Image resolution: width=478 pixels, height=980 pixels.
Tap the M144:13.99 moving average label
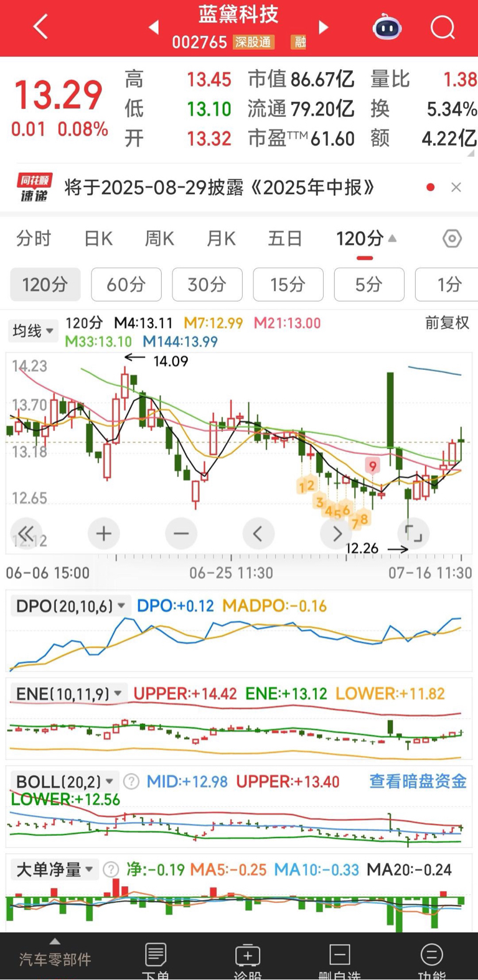point(180,341)
